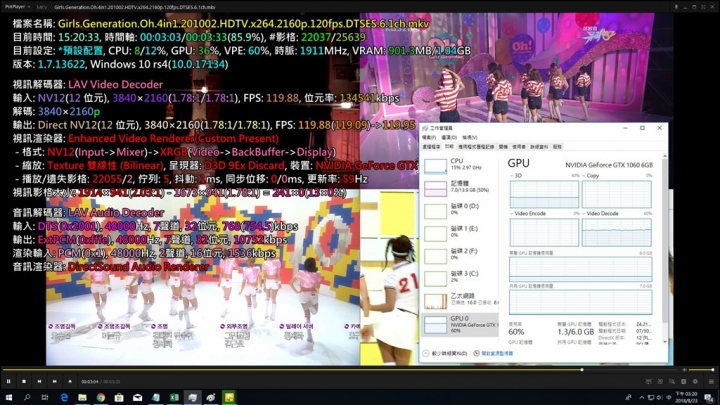Switch to the 使用者 tab
Viewport: 720px width, 405px height.
tap(519, 147)
